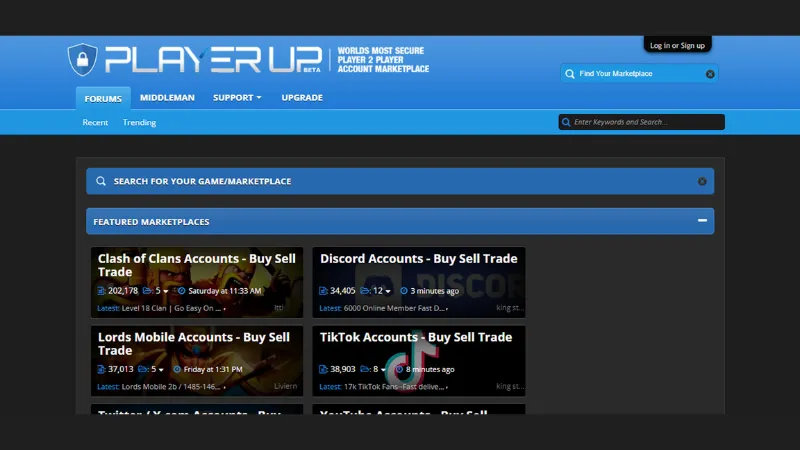Viewport: 800px width, 450px height.
Task: Click the BETA label under the logo
Action: [x=312, y=70]
